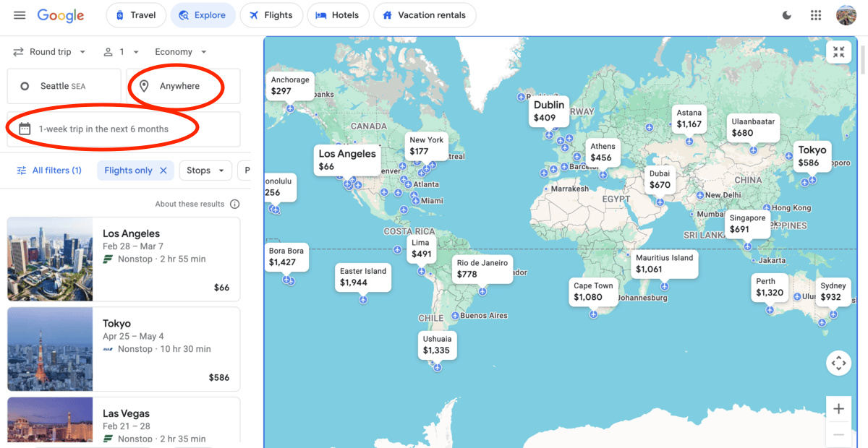Open the All filters panel
The height and width of the screenshot is (448, 868).
tap(48, 170)
